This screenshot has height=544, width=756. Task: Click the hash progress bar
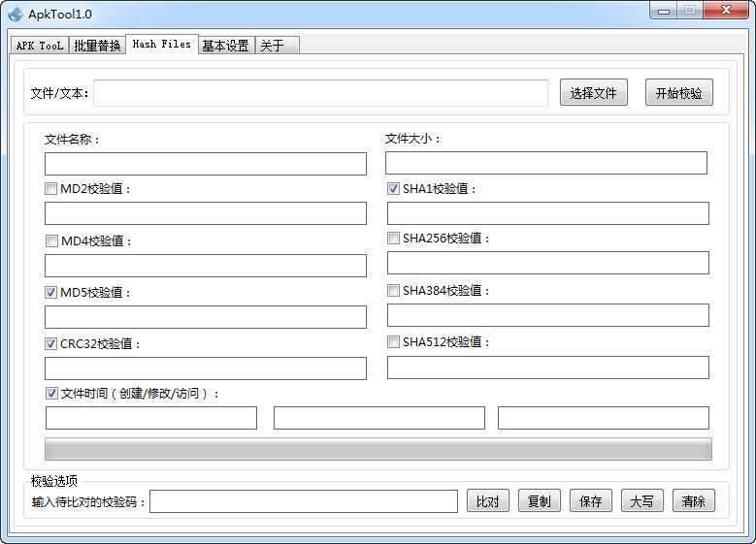378,449
